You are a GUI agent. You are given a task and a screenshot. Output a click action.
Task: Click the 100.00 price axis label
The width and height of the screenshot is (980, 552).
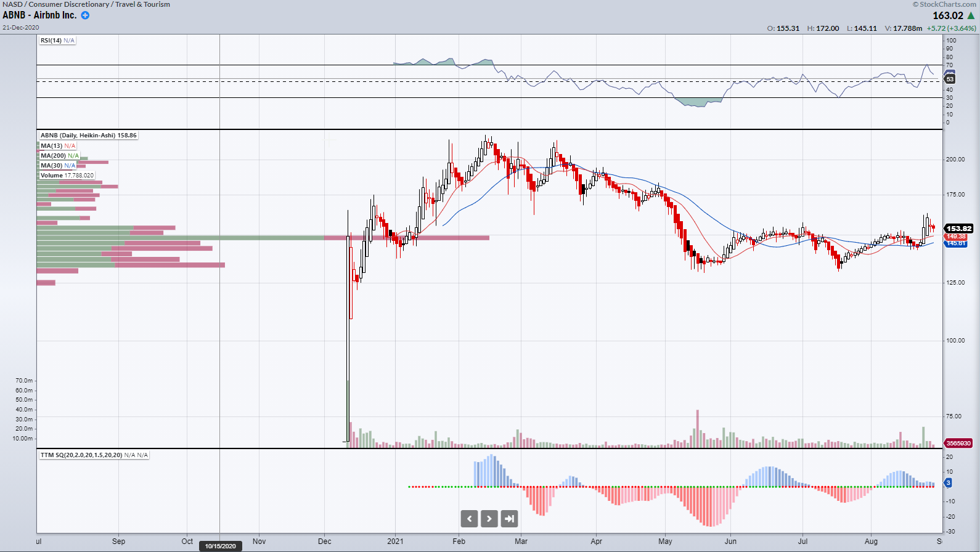[x=955, y=340]
